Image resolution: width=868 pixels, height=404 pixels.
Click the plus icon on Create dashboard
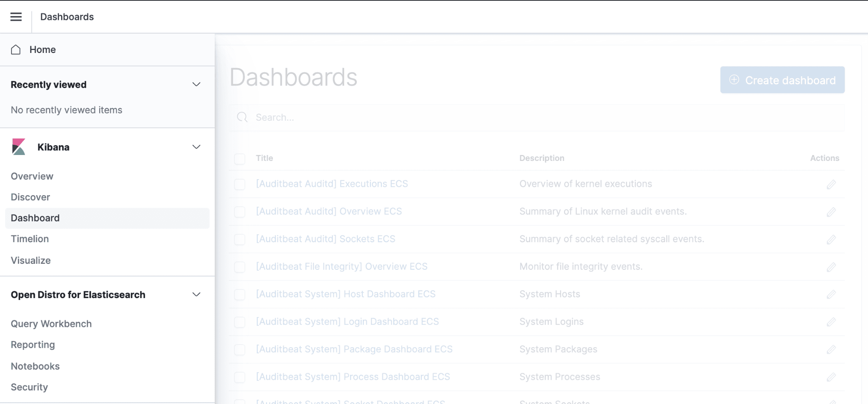pyautogui.click(x=733, y=80)
